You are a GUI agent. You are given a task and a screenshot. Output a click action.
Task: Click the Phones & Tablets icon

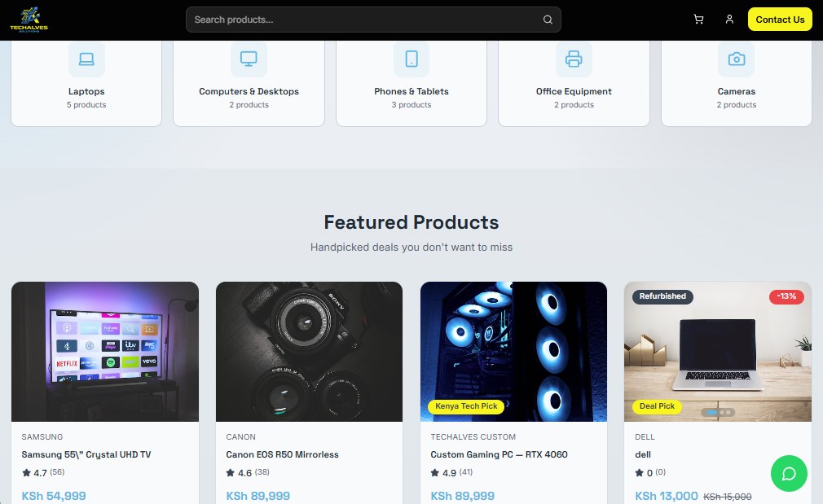[x=411, y=59]
